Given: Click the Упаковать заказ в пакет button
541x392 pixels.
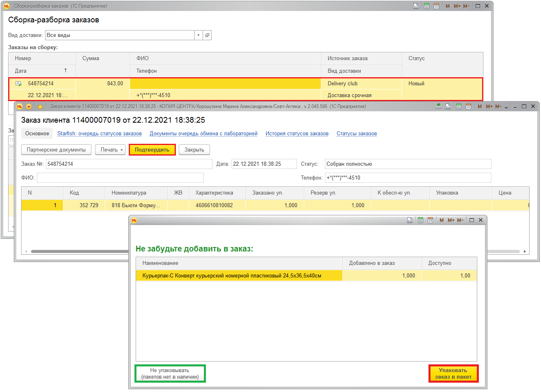Looking at the screenshot, I should coord(453,373).
